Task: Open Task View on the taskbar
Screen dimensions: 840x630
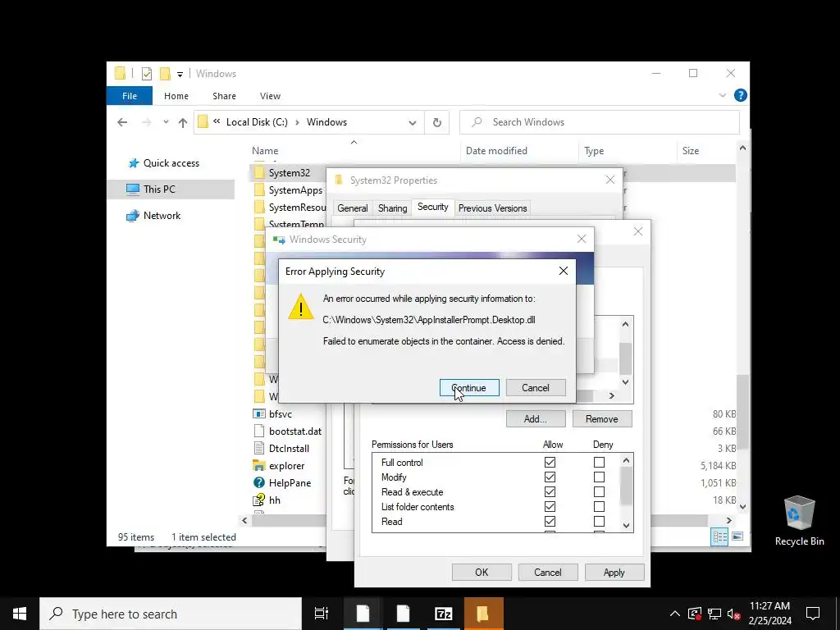Action: pyautogui.click(x=322, y=614)
